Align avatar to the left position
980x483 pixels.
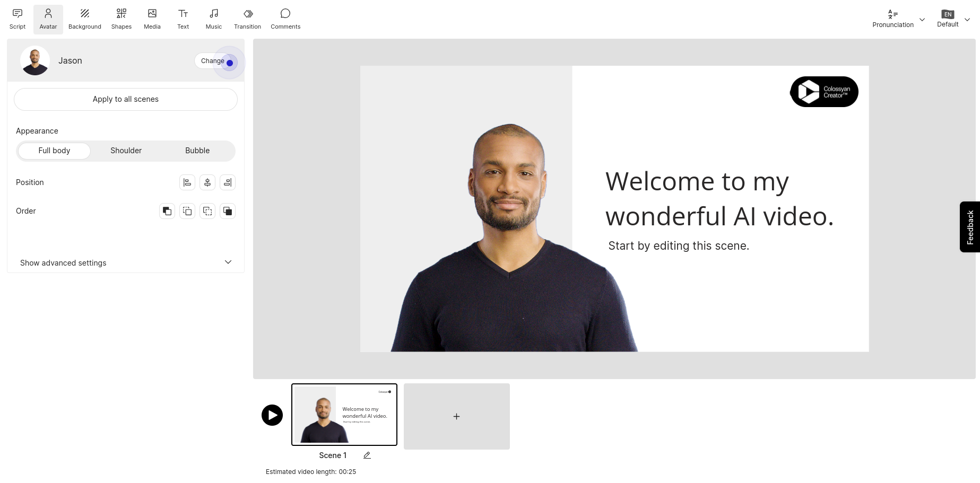click(187, 182)
